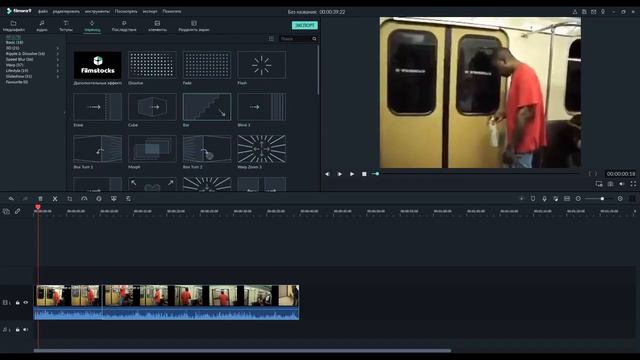Click the stop button in preview
The image size is (640, 360).
364,174
